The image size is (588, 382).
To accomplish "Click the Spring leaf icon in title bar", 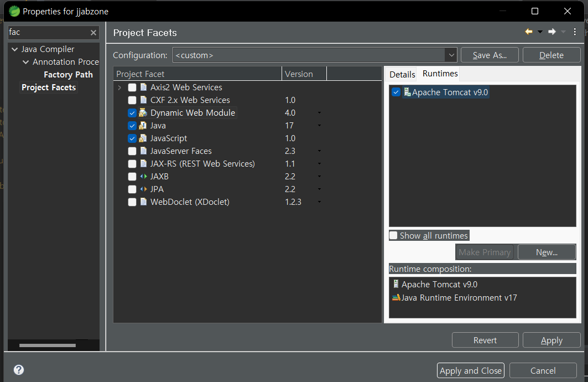I will (14, 11).
